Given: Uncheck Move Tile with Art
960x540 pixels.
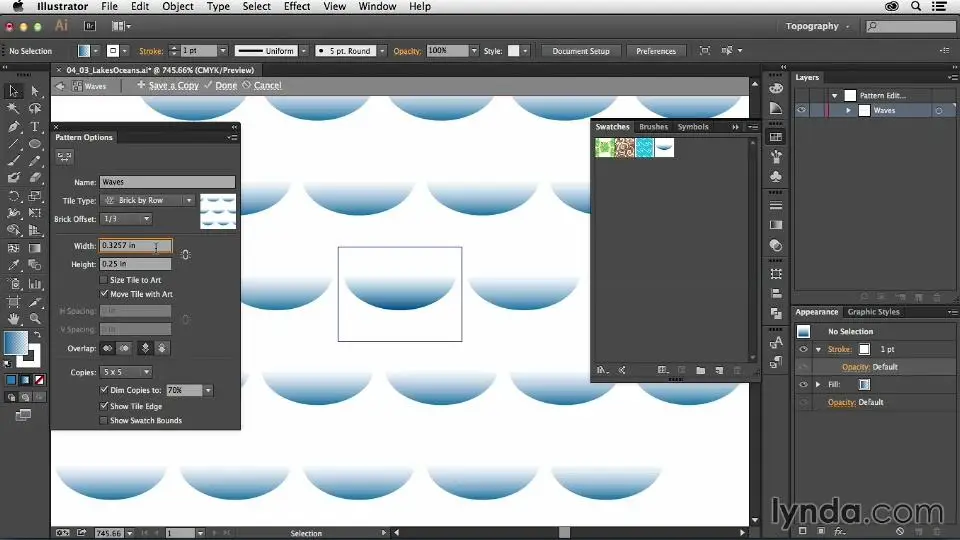Looking at the screenshot, I should 104,294.
